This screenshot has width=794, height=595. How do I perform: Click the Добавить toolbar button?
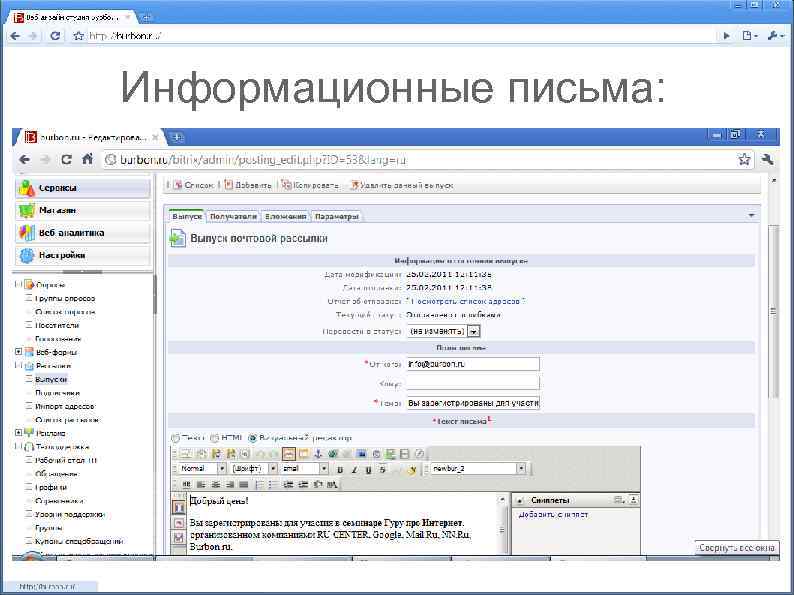tap(248, 185)
